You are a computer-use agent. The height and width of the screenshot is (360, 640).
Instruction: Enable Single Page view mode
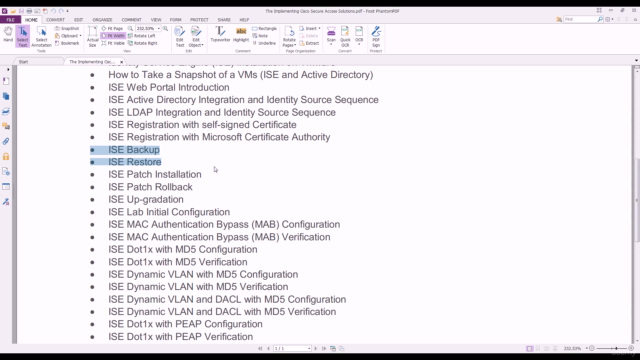529,349
